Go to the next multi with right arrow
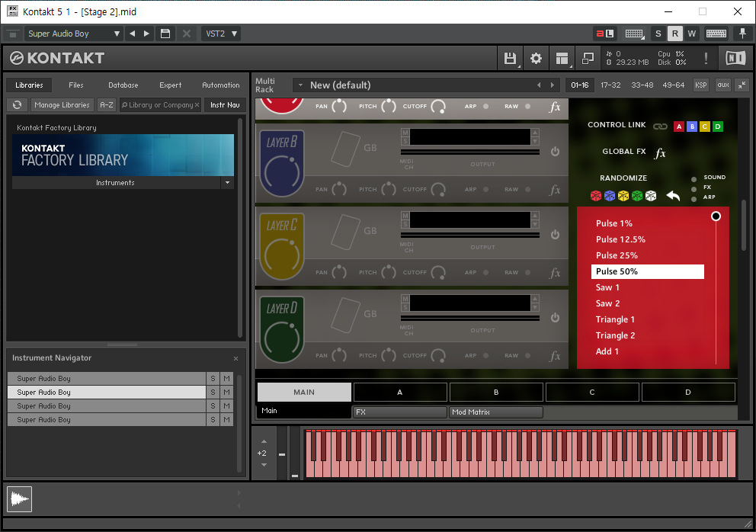 (x=553, y=85)
